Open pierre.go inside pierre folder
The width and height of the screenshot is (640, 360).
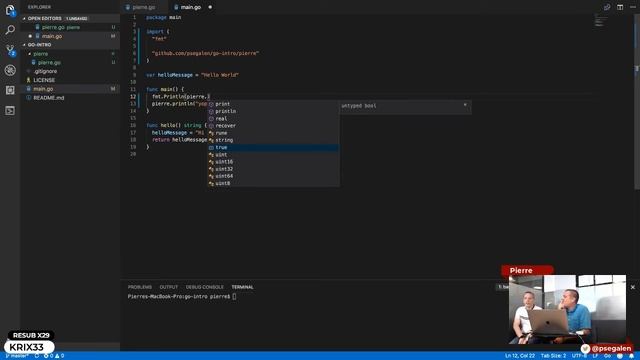[x=70, y=62]
